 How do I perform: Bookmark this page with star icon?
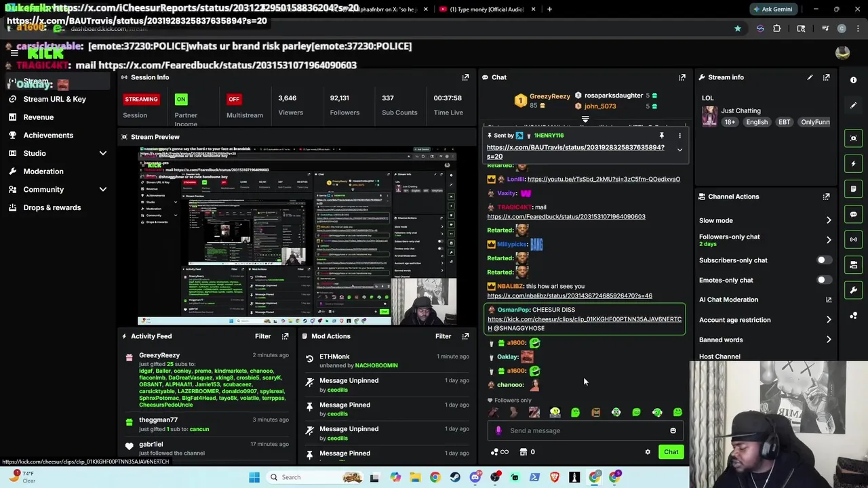[737, 28]
